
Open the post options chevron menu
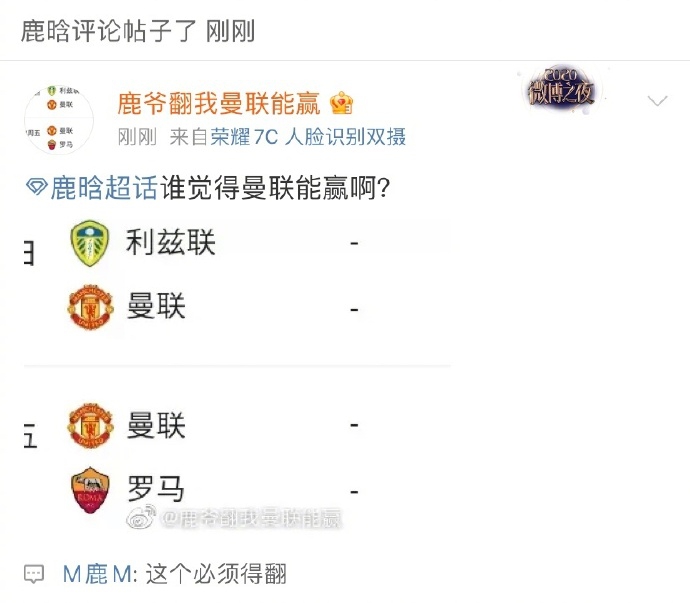657,101
